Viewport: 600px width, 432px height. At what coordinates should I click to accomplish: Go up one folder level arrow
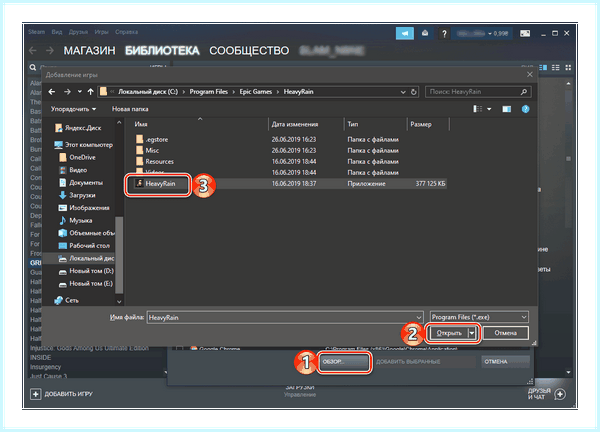90,92
